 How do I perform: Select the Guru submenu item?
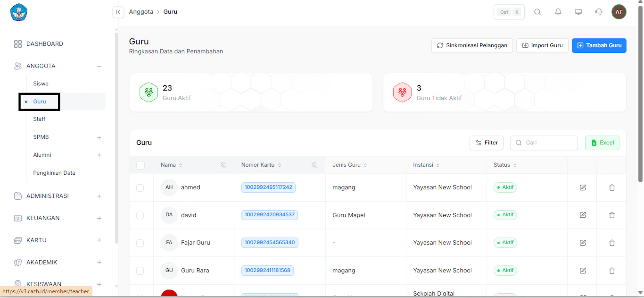click(x=40, y=101)
